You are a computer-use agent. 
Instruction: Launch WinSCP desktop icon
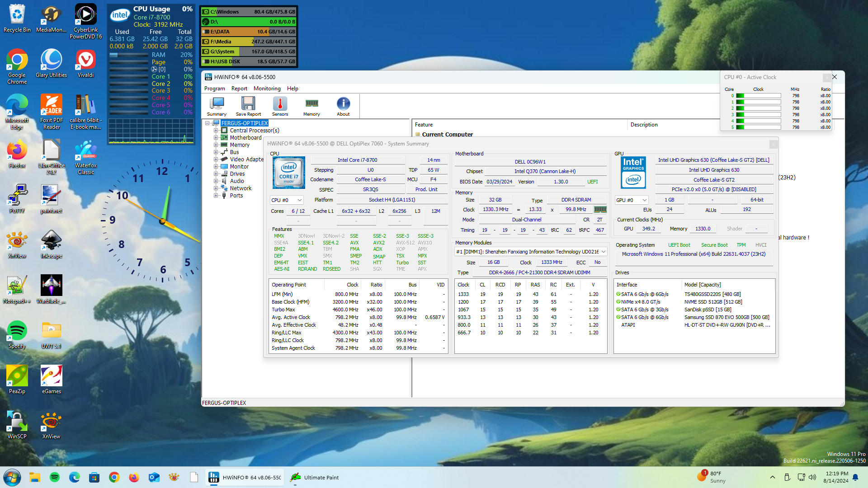(x=17, y=425)
